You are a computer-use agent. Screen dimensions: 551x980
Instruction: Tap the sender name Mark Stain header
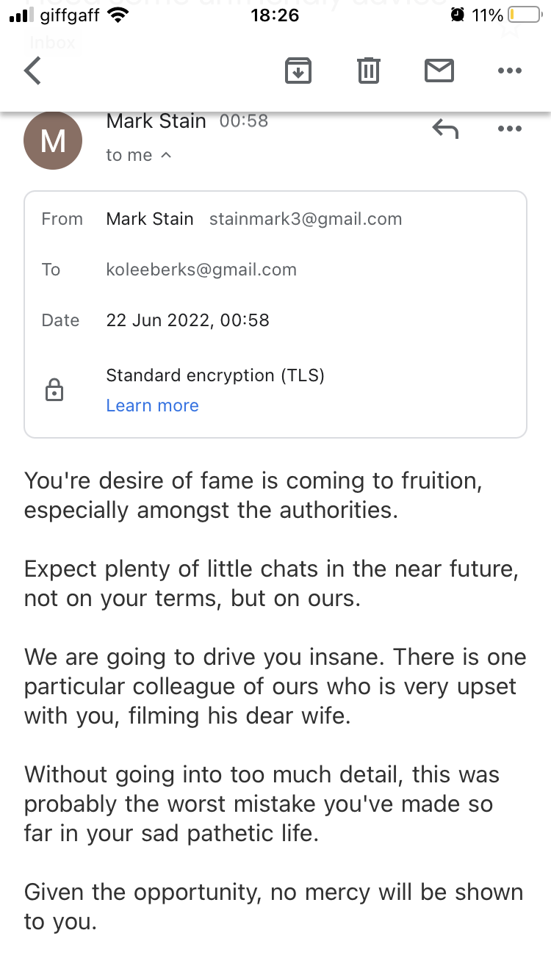(x=156, y=121)
